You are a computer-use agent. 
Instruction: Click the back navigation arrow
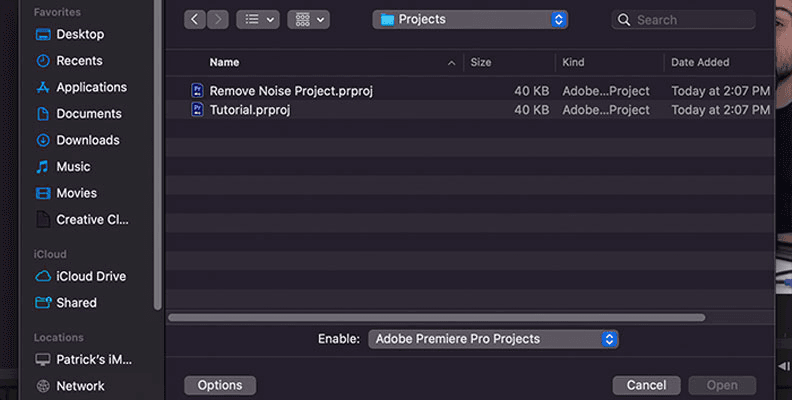coord(195,19)
